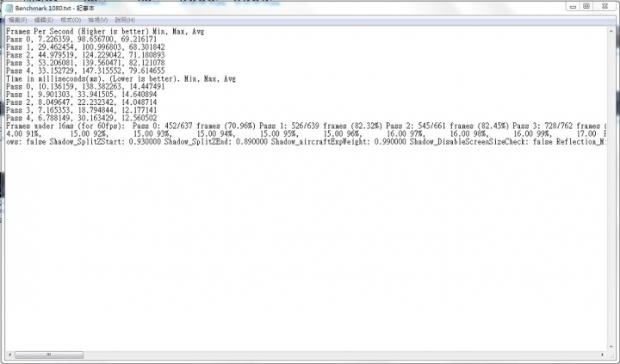Image resolution: width=620 pixels, height=364 pixels.
Task: Click the 'Time in milliseconds(ms)' header line
Action: (121, 79)
